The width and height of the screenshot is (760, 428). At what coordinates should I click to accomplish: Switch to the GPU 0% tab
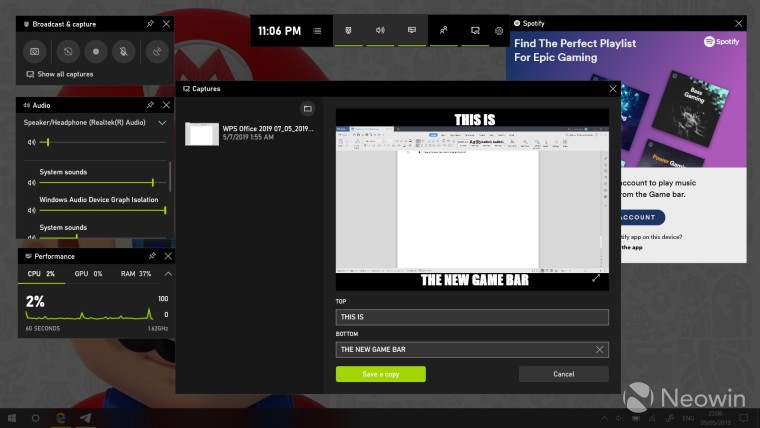pyautogui.click(x=88, y=274)
